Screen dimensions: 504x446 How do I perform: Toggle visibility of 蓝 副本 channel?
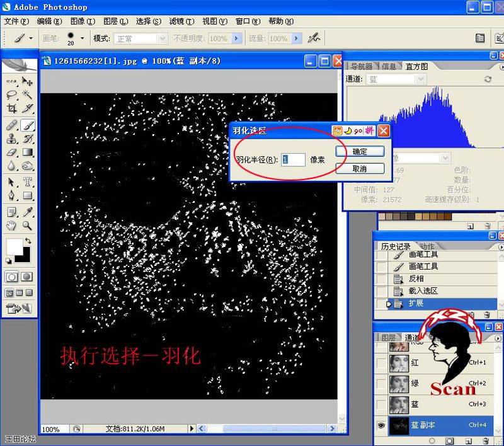click(381, 425)
